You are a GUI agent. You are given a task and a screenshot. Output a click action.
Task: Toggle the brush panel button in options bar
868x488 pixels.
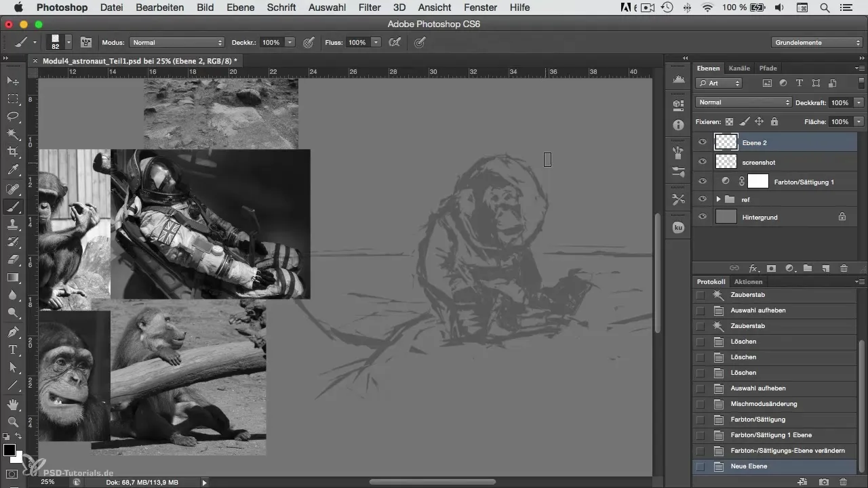(86, 42)
